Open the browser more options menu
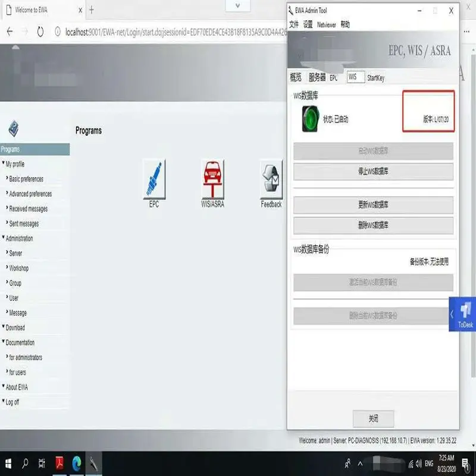Image resolution: width=476 pixels, height=476 pixels. 466,32
